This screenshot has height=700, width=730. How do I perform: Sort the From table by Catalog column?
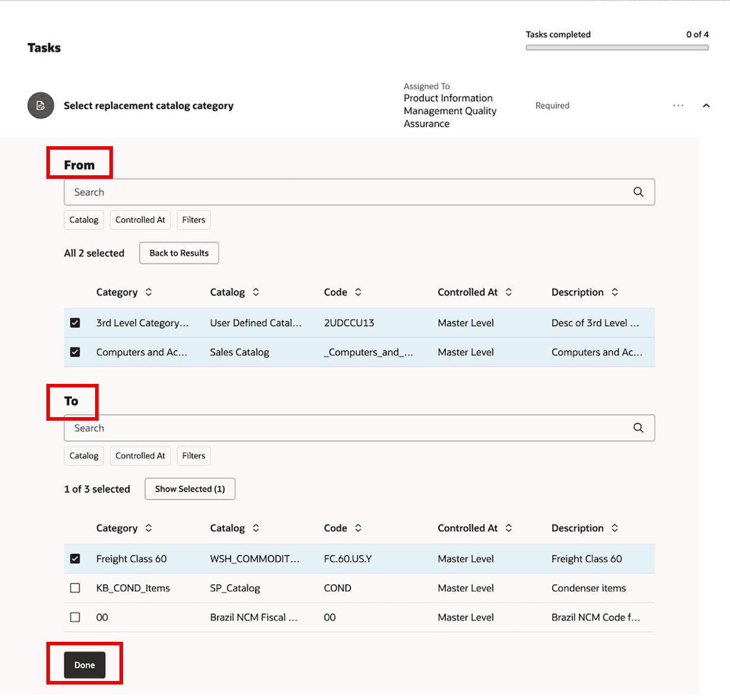tap(256, 292)
